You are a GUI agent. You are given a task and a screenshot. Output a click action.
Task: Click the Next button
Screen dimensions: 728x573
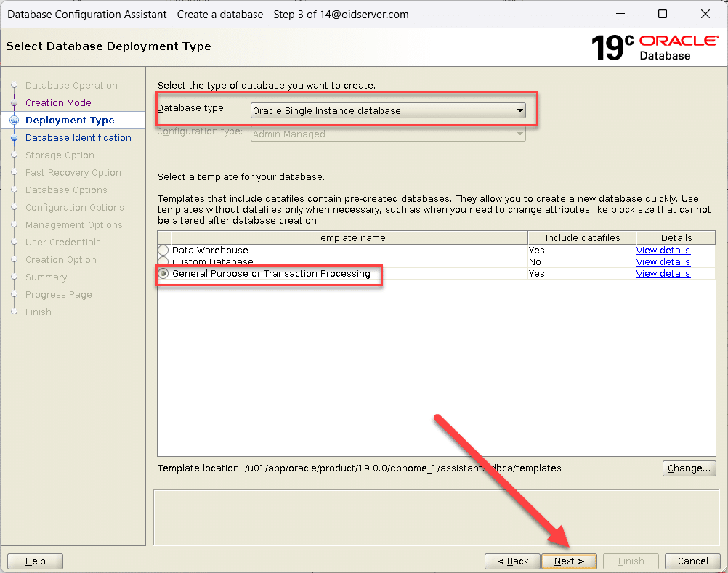(x=569, y=561)
